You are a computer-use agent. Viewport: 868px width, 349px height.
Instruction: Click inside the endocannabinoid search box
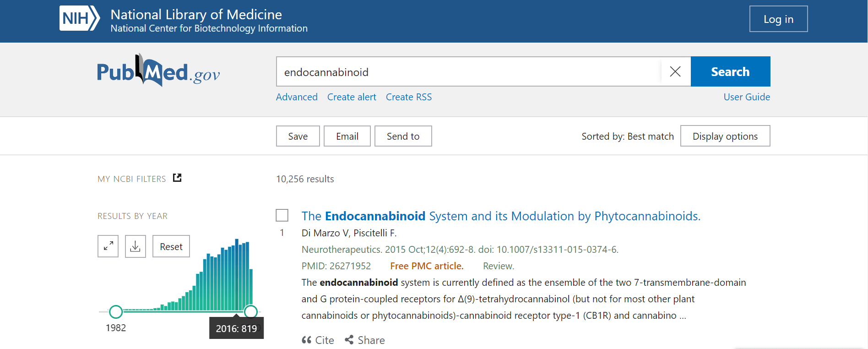pos(469,71)
